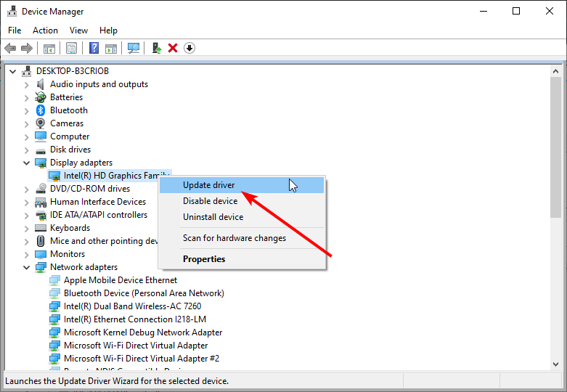Expand the Batteries category
The height and width of the screenshot is (392, 567).
pyautogui.click(x=26, y=98)
